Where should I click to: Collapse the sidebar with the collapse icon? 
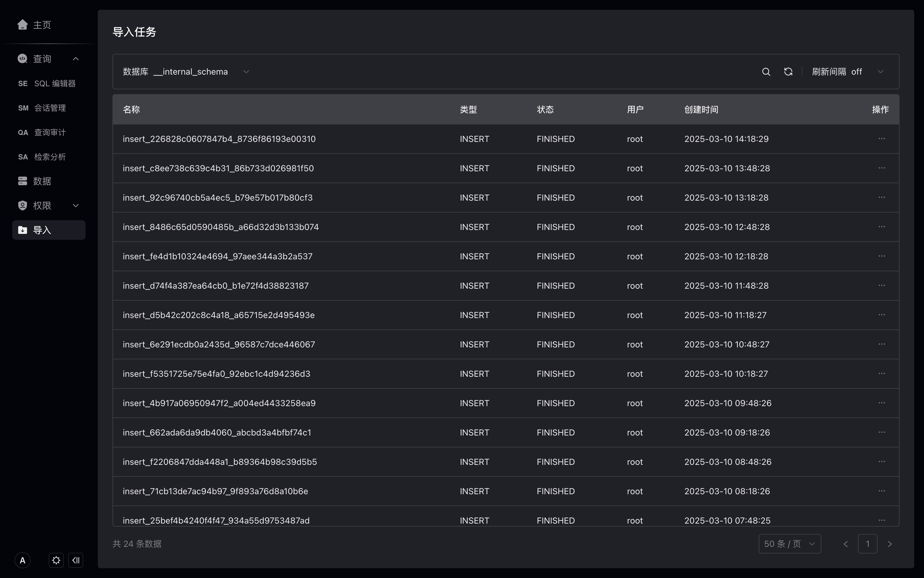(75, 560)
